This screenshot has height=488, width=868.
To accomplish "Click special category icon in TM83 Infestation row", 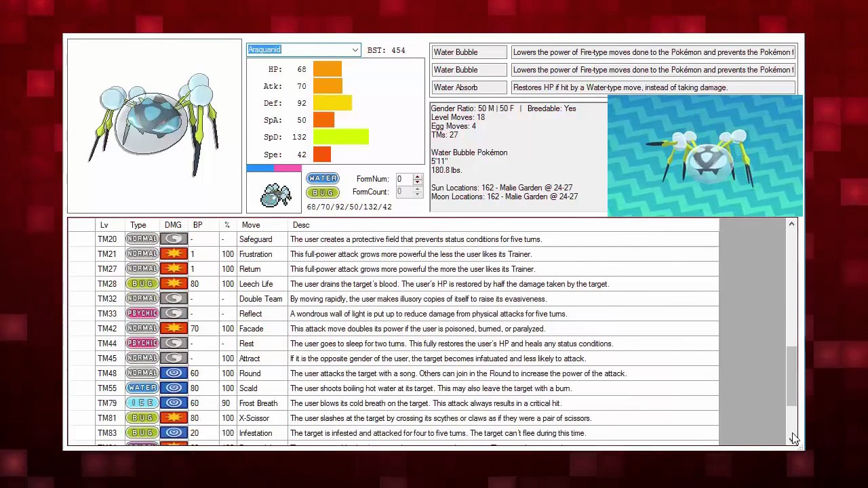I will 174,433.
